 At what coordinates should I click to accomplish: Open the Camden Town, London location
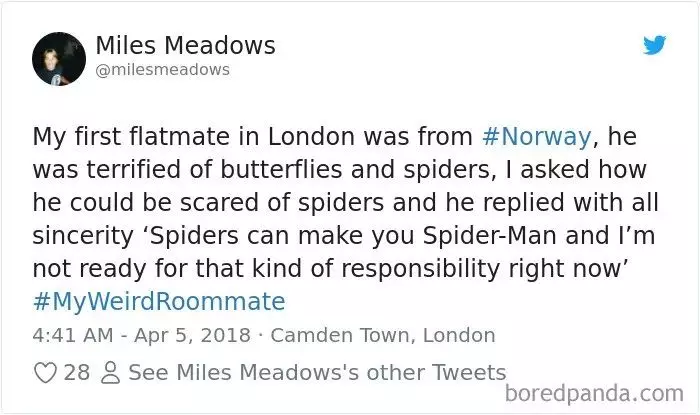[x=383, y=335]
